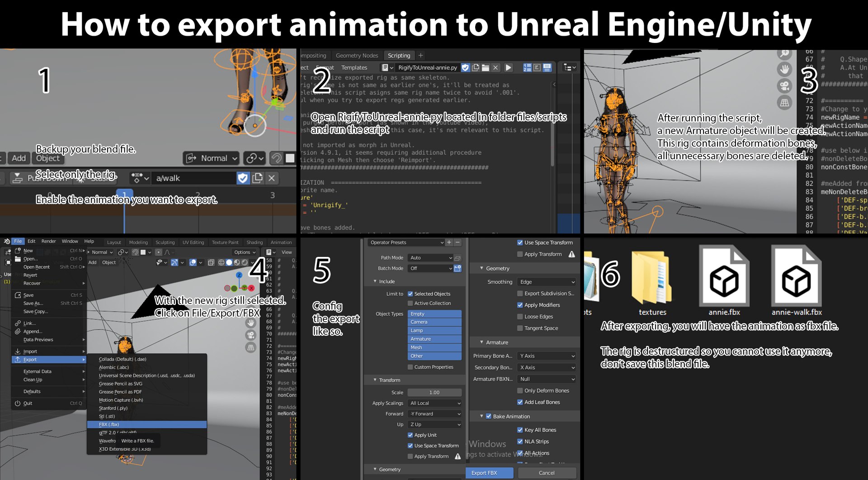868x480 pixels.
Task: Click the Blender logo icon
Action: tap(7, 241)
